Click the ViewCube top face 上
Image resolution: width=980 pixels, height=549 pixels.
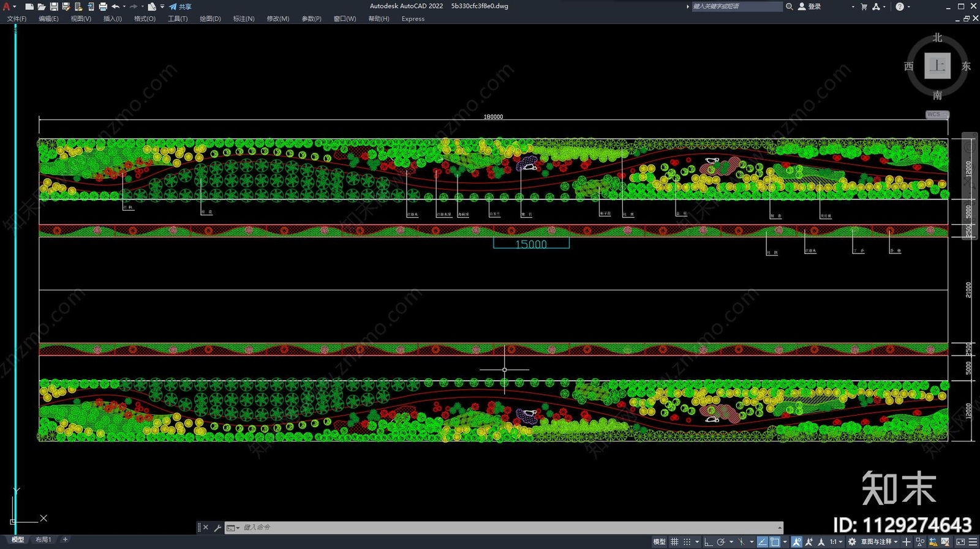click(x=937, y=65)
